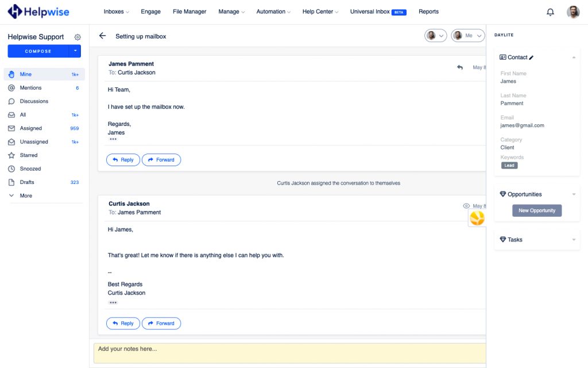Image resolution: width=588 pixels, height=368 pixels.
Task: Expand quoted text dots in James's email
Action: [x=113, y=140]
